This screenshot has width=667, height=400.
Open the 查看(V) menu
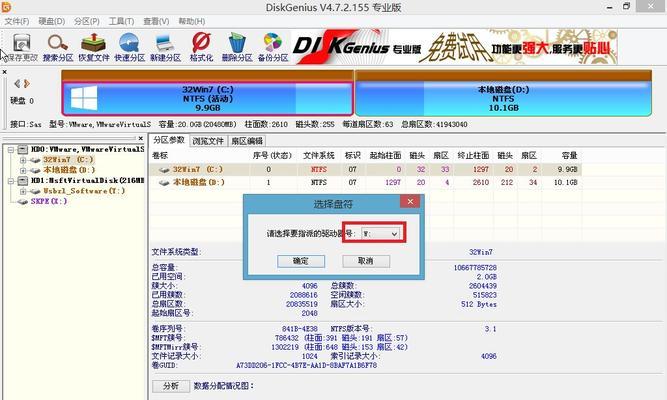(x=156, y=21)
